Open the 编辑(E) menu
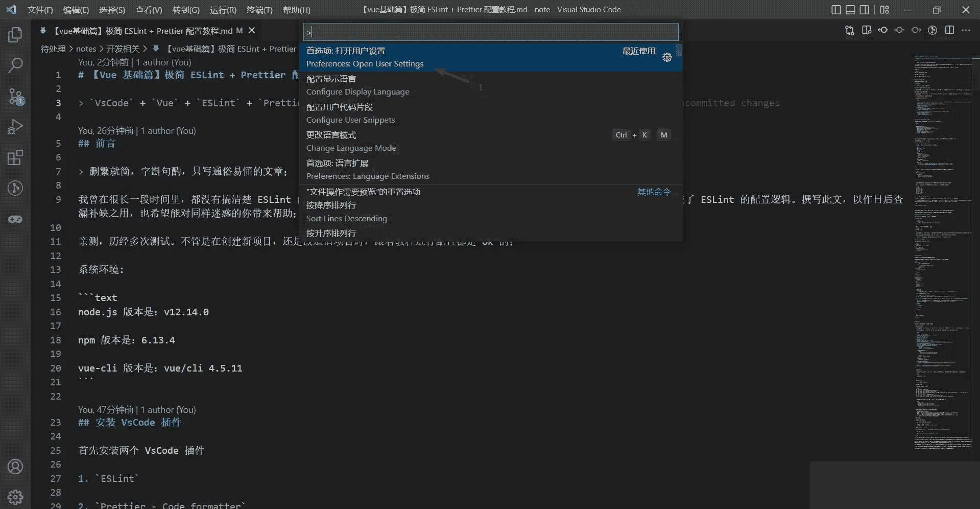This screenshot has height=509, width=980. 76,10
